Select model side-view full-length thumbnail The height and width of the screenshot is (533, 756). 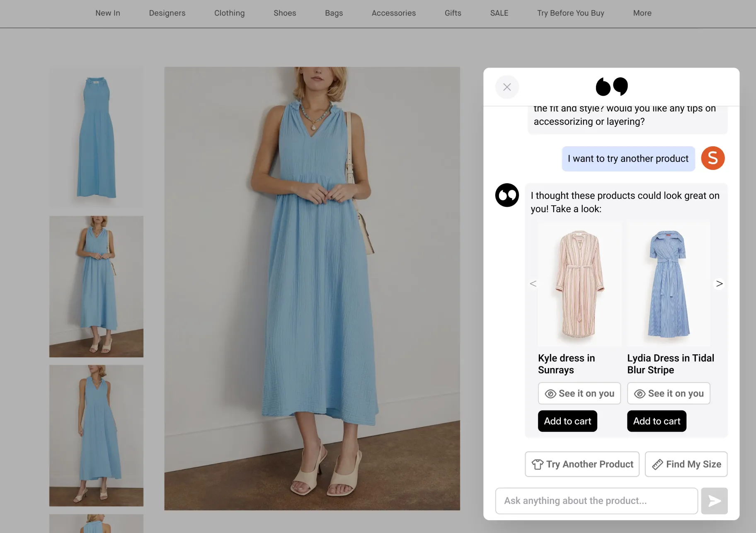pos(96,436)
